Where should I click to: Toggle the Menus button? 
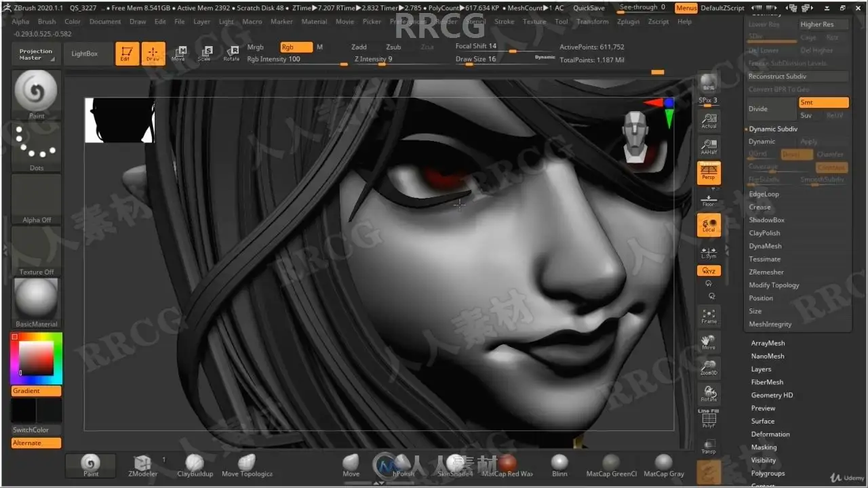click(x=686, y=8)
